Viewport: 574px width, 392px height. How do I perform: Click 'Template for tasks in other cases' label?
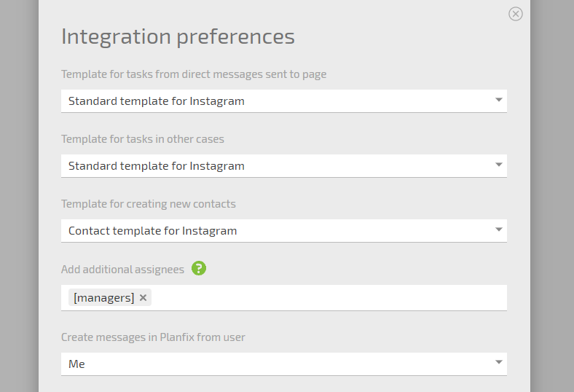(142, 139)
